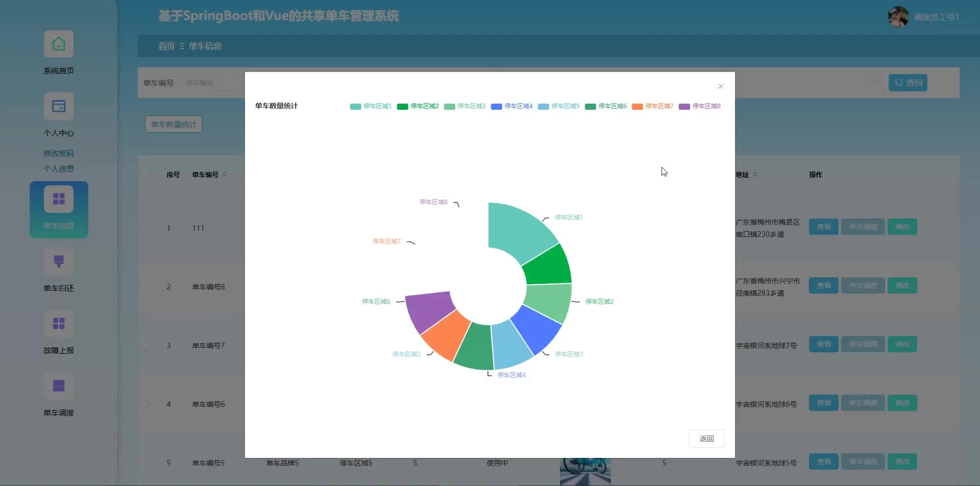Open the 系统首页 home icon
The width and height of the screenshot is (980, 486).
pyautogui.click(x=59, y=44)
